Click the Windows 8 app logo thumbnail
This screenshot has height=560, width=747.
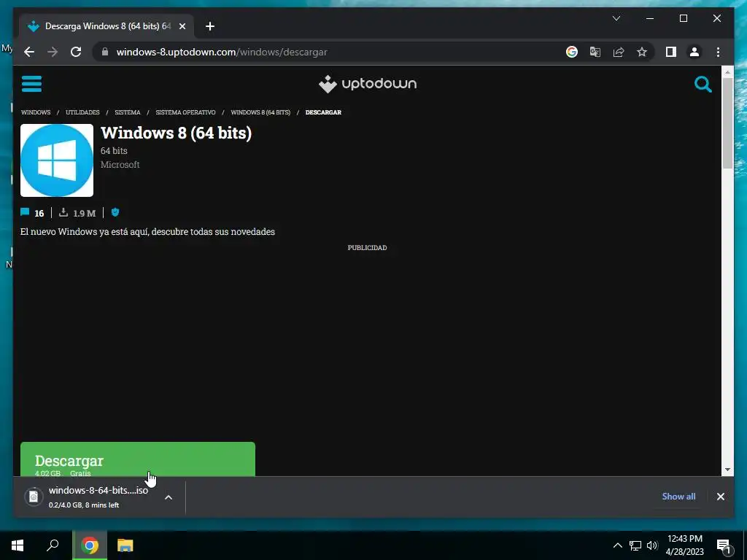point(57,160)
